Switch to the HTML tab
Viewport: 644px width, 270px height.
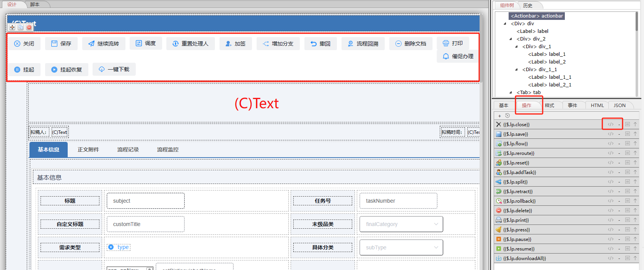[x=597, y=106]
